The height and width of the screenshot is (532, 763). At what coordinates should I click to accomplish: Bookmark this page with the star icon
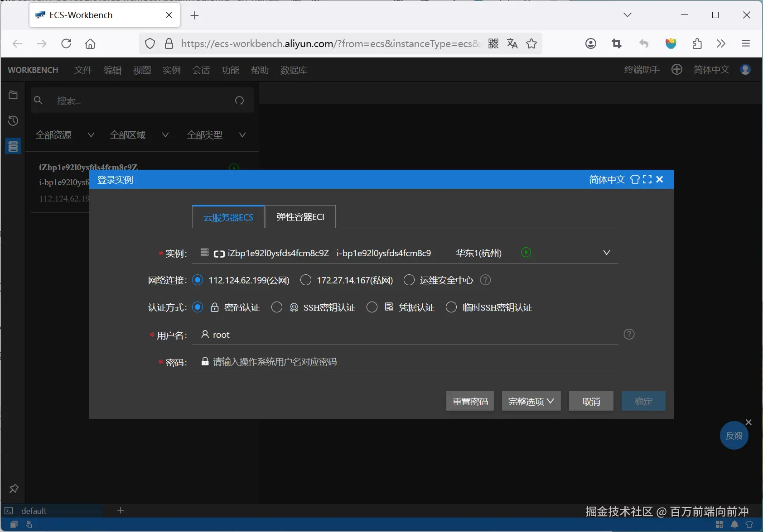tap(531, 43)
